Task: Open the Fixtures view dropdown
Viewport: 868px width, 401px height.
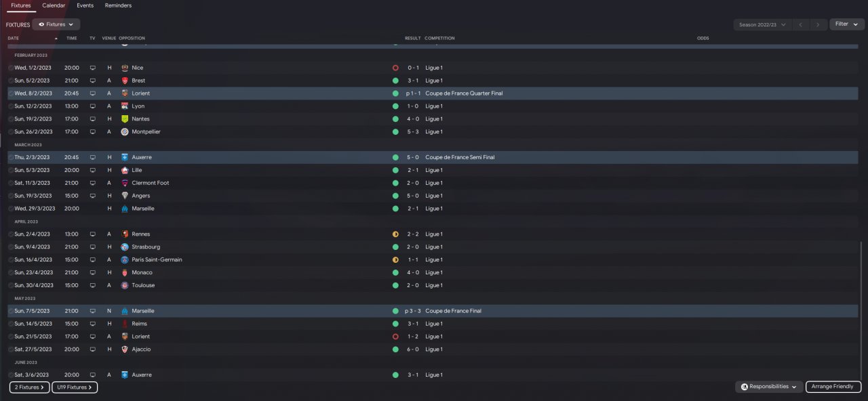Action: coord(56,24)
